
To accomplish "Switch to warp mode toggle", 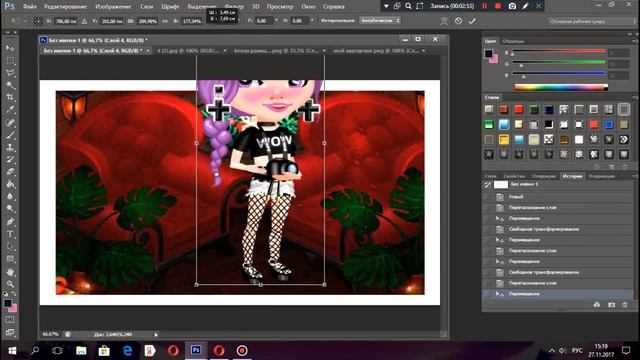I will pyautogui.click(x=444, y=21).
